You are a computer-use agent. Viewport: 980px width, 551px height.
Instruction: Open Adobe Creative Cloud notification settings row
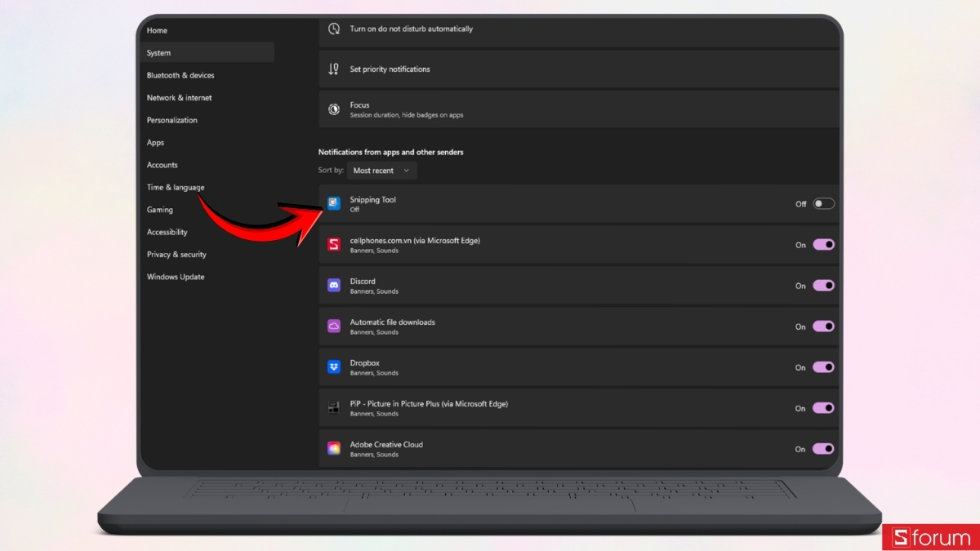tap(579, 448)
